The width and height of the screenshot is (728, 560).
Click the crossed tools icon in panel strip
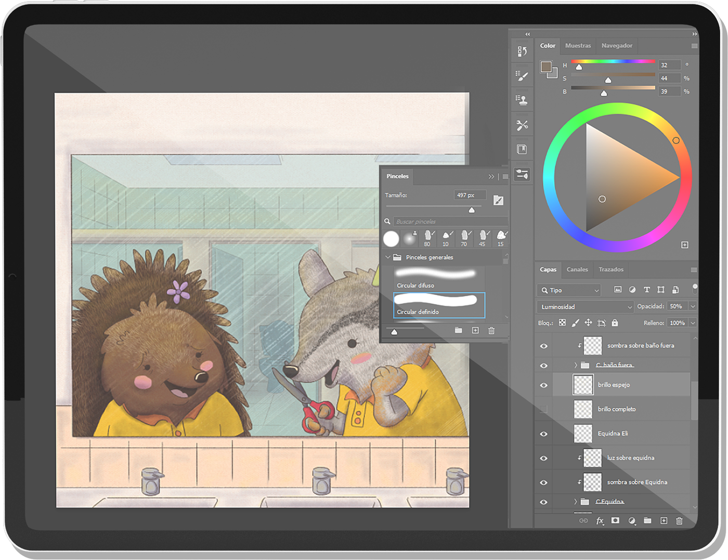(522, 125)
